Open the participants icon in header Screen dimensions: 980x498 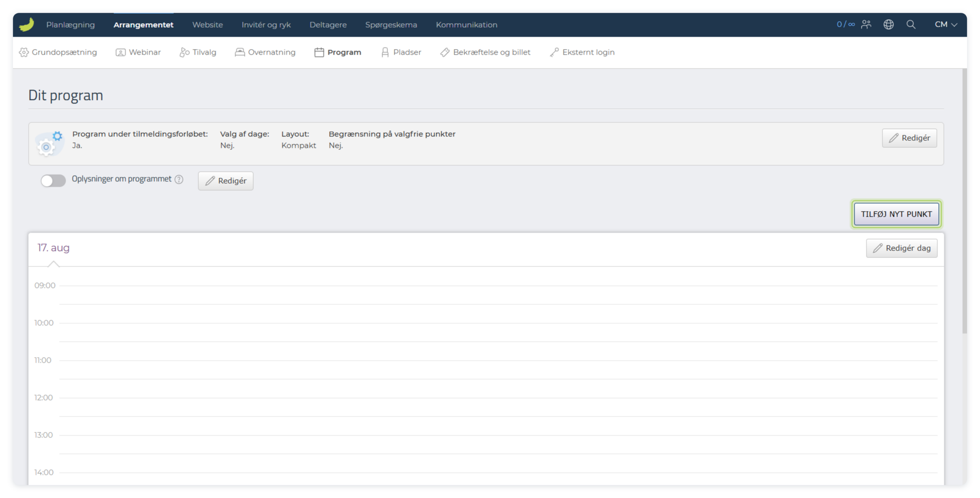click(866, 24)
